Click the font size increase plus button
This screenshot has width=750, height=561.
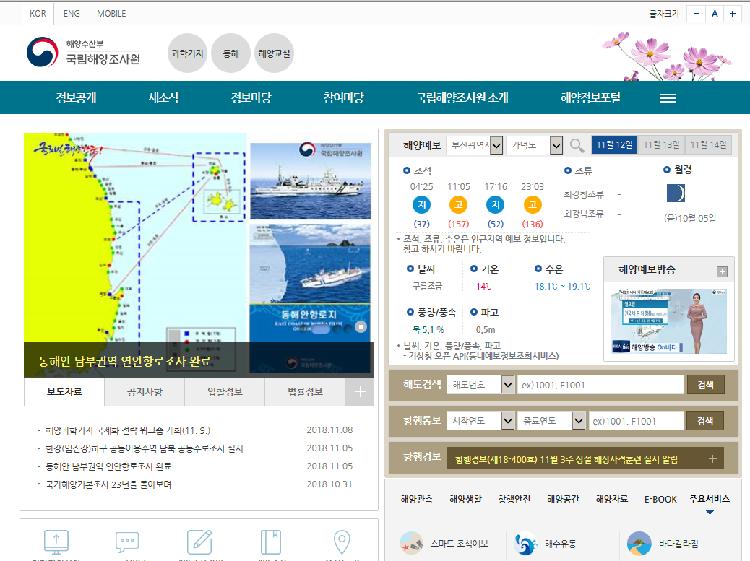point(732,14)
